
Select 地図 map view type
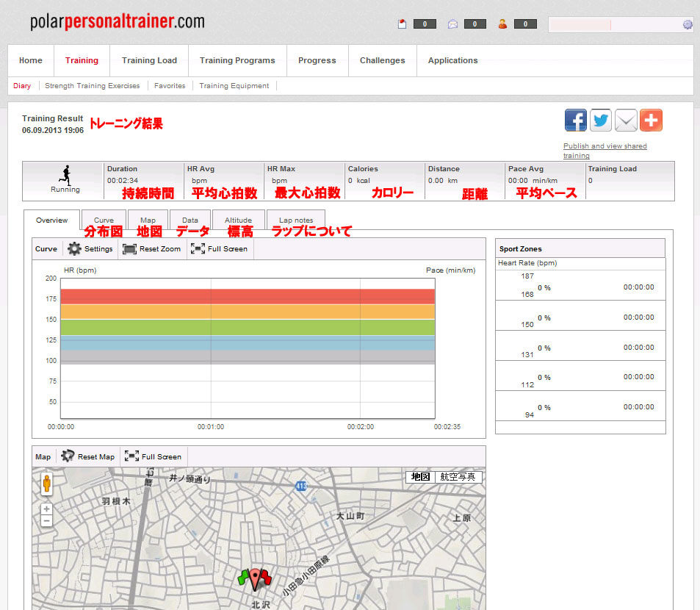420,477
